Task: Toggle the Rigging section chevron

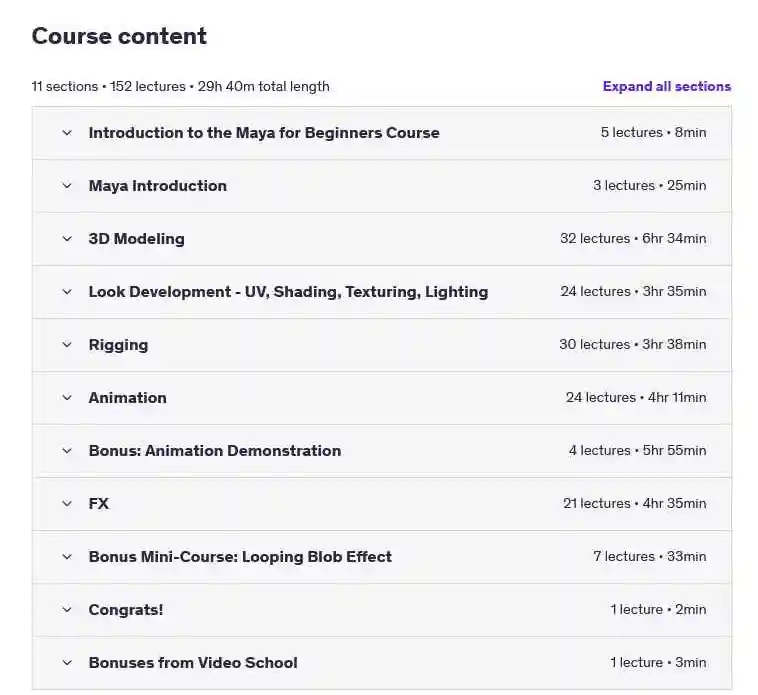Action: (67, 345)
